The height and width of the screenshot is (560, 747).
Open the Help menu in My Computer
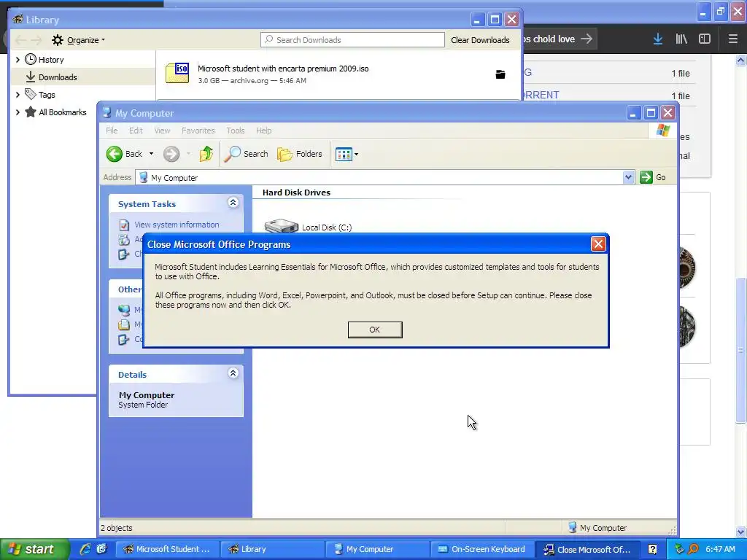(x=263, y=131)
